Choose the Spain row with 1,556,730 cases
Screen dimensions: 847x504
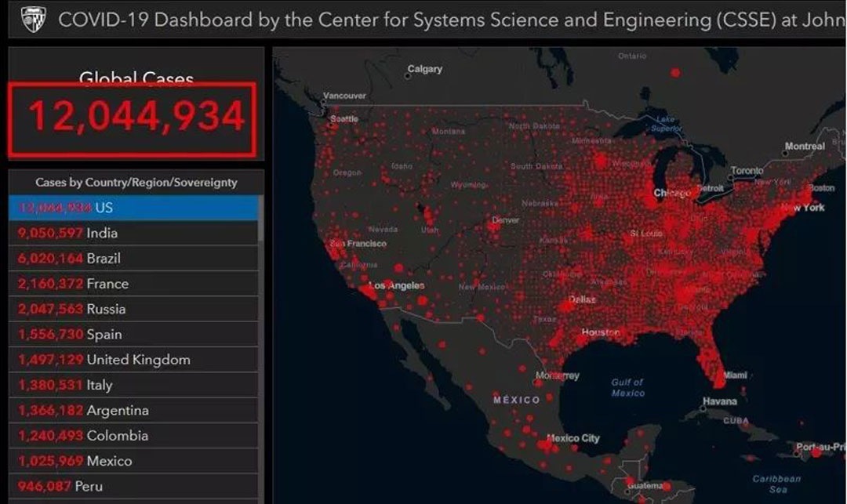pos(133,335)
